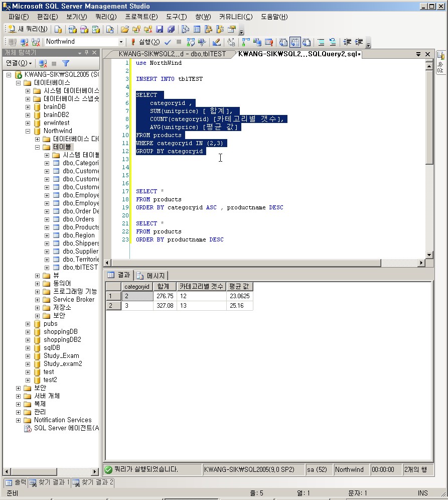448x500 pixels.
Task: Click the categoryid column header
Action: 136,286
